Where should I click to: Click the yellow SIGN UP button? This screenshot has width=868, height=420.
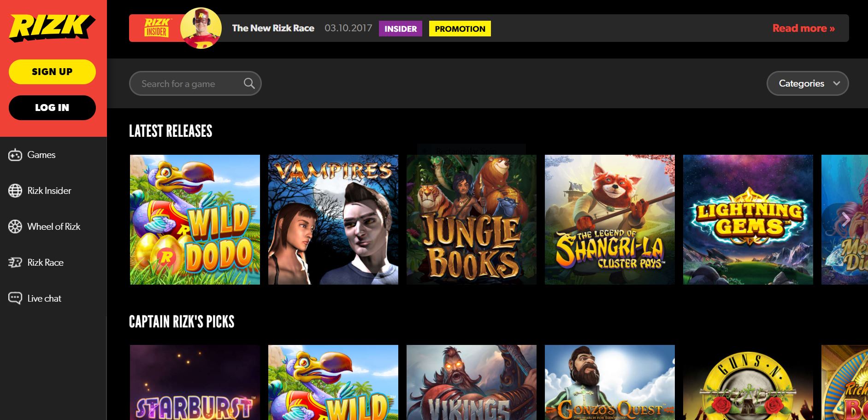tap(52, 72)
